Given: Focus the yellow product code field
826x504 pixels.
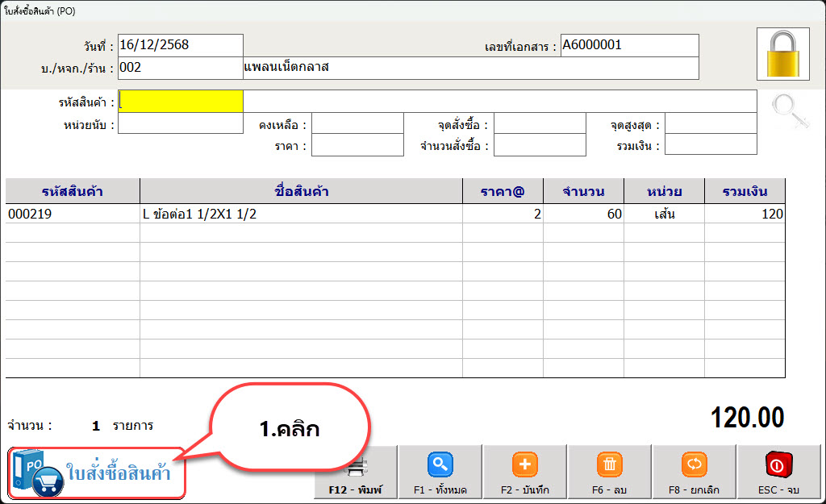Looking at the screenshot, I should [181, 101].
